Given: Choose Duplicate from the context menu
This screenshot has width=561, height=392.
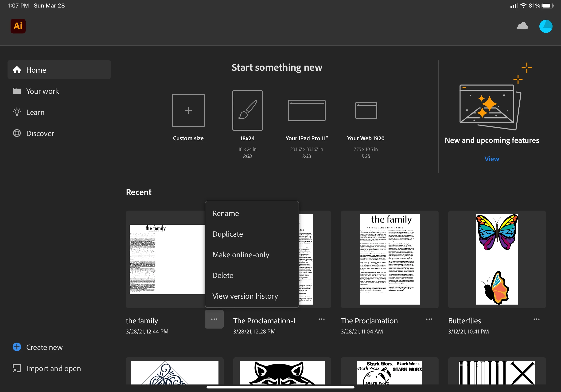Looking at the screenshot, I should (227, 234).
